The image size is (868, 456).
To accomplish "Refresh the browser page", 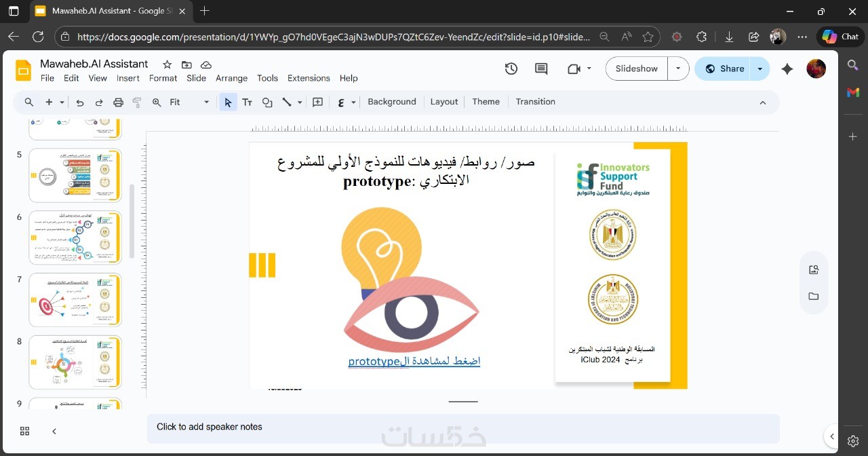I will coord(38,37).
